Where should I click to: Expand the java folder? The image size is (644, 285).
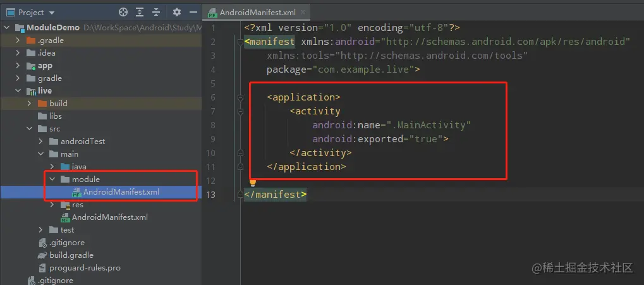[52, 167]
